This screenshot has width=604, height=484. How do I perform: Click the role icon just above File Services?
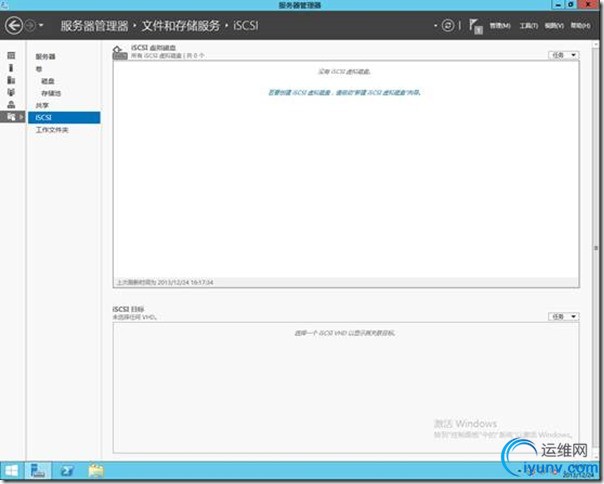(11, 104)
